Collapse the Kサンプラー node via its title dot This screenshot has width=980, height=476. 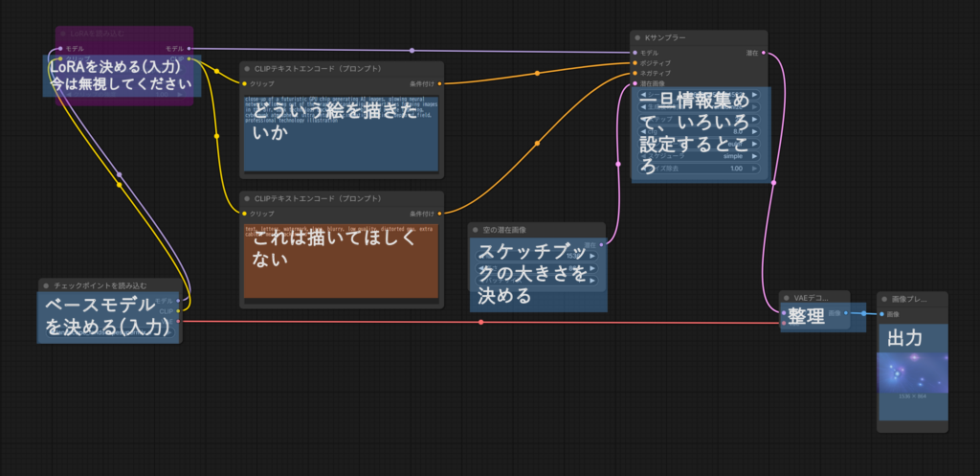tap(637, 37)
